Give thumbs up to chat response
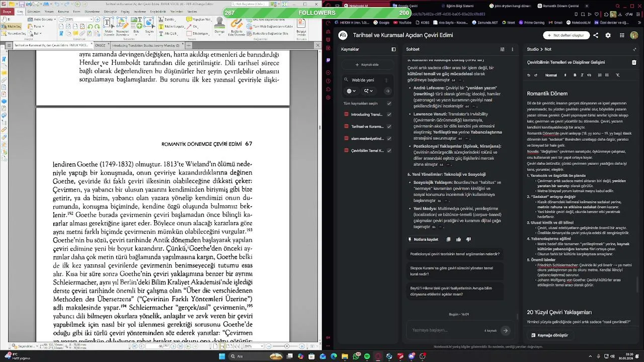This screenshot has height=362, width=644. (458, 239)
